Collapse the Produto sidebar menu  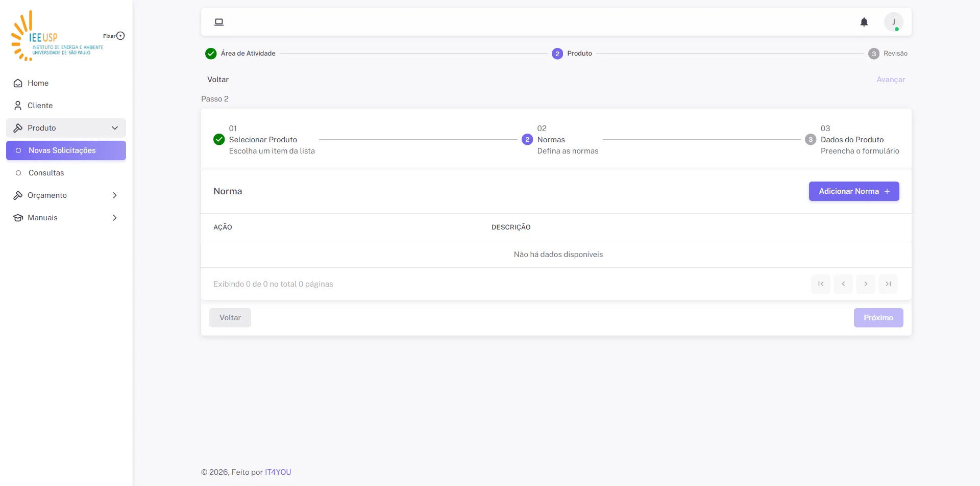(66, 128)
